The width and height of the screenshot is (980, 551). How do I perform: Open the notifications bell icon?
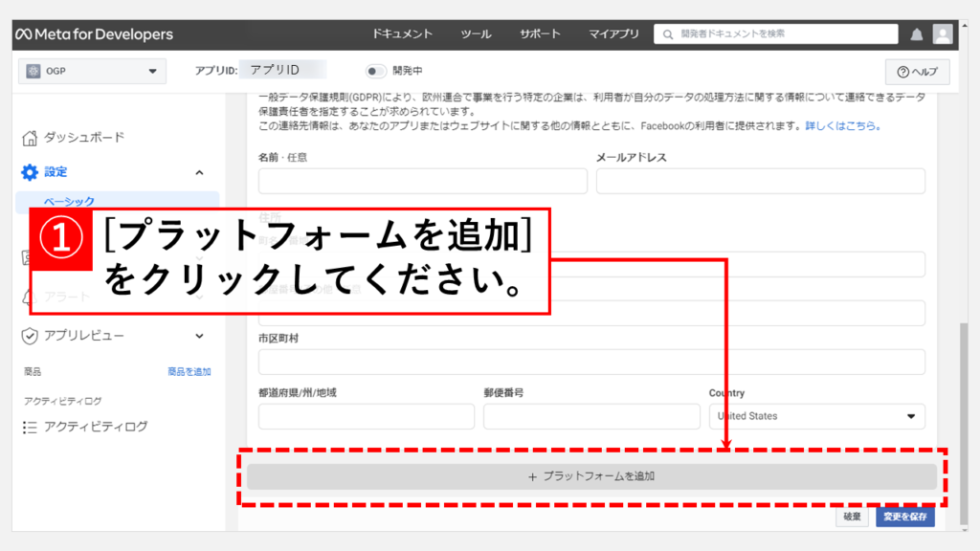[x=917, y=34]
